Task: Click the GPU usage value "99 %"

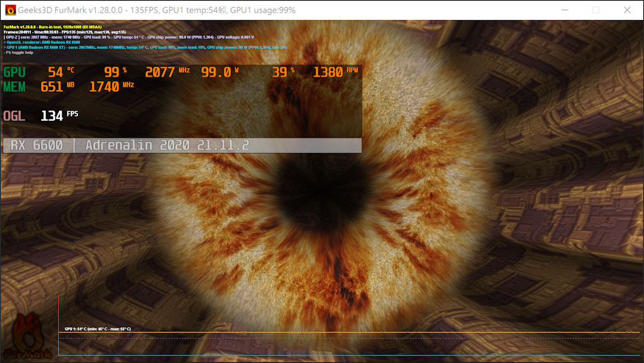Action: pyautogui.click(x=116, y=72)
